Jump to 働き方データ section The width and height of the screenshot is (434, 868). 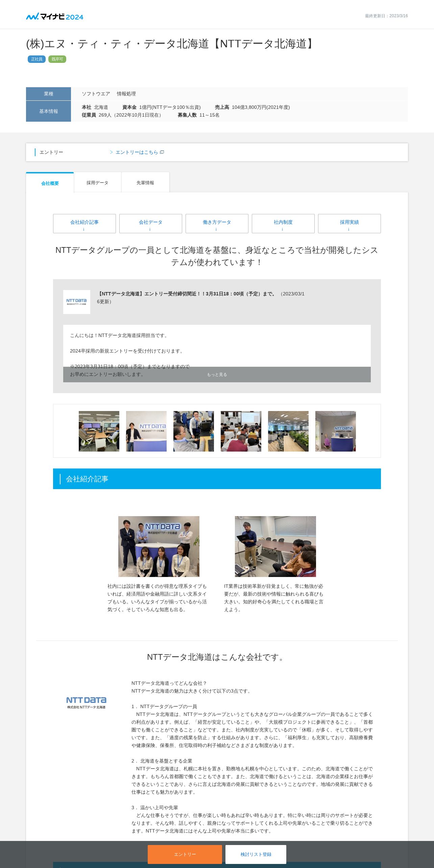(217, 223)
